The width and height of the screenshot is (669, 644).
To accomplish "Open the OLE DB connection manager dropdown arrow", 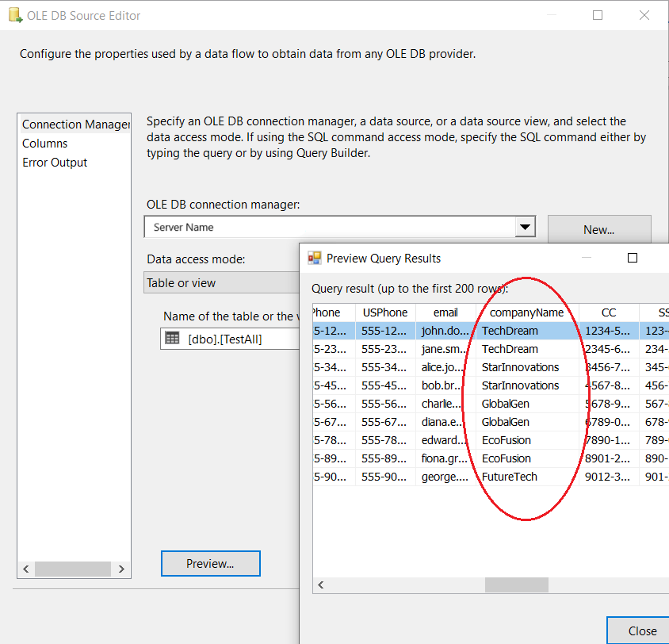I will [x=525, y=228].
